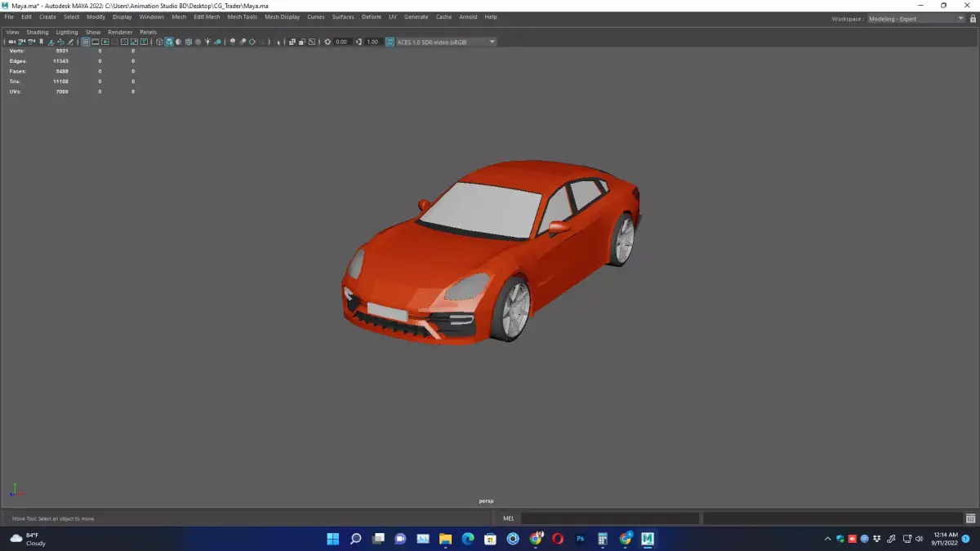Select Smooth Shade All icon

point(169,42)
